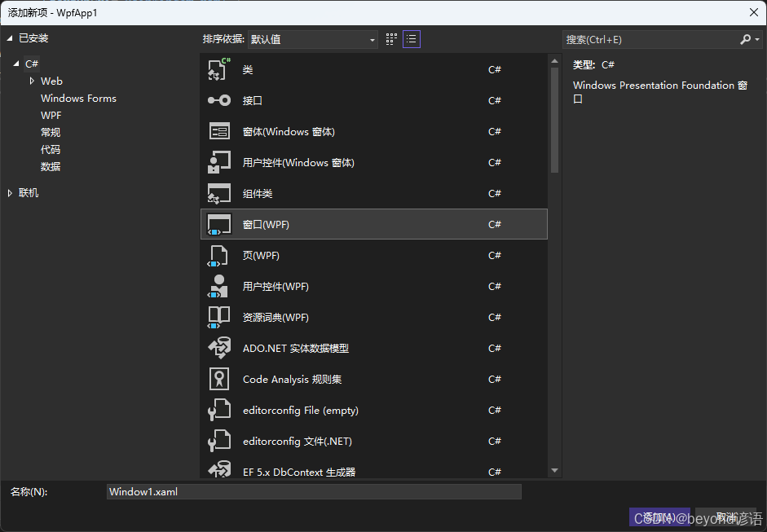Viewport: 767px width, 532px height.
Task: Click the 用户控件(WPF) user control icon
Action: click(218, 286)
